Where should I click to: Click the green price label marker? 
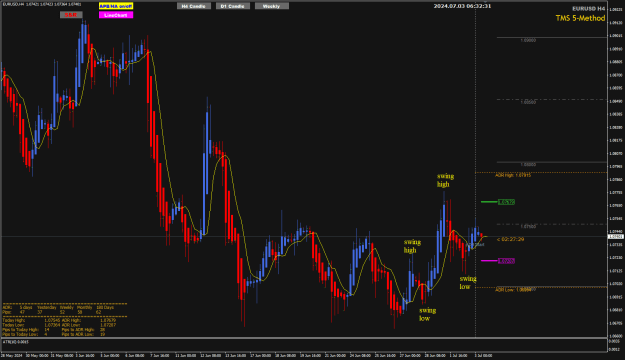click(x=506, y=202)
